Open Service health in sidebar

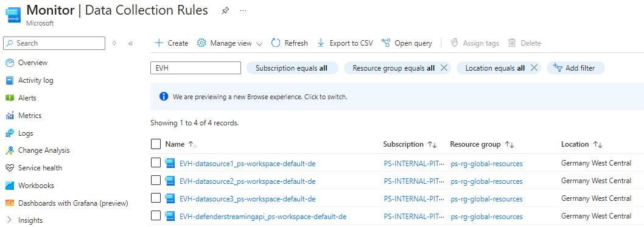[40, 168]
